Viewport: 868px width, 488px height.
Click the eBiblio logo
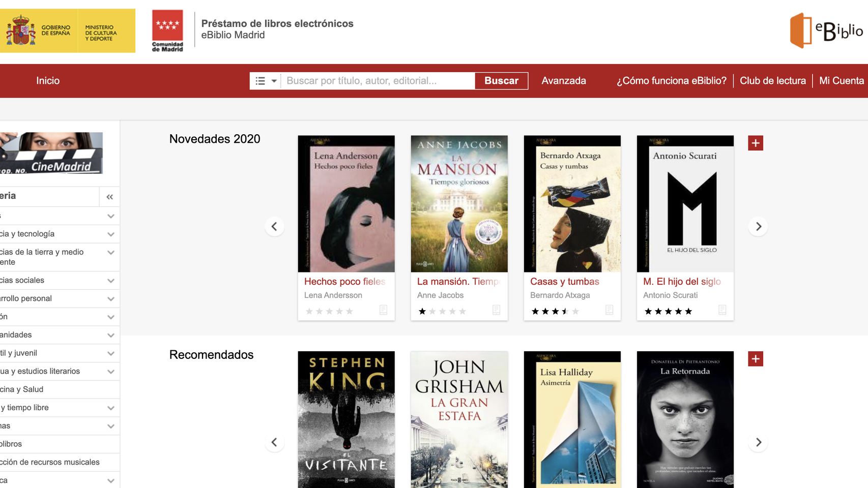[826, 30]
